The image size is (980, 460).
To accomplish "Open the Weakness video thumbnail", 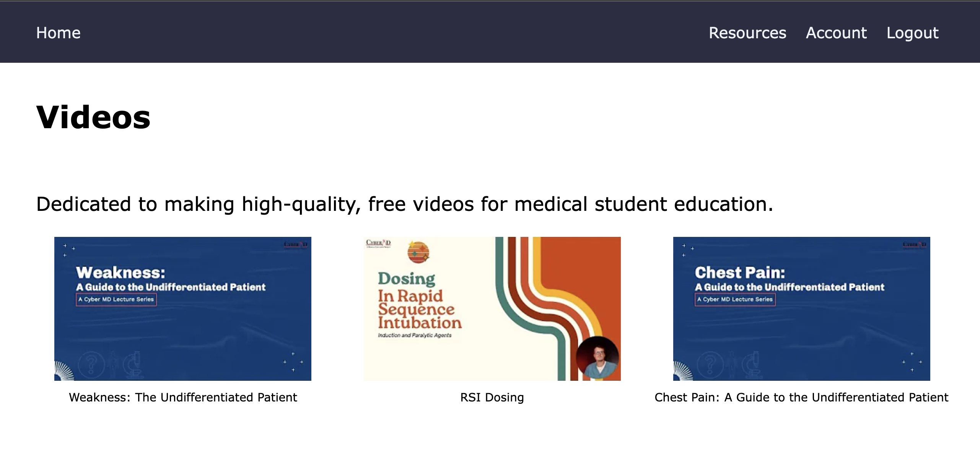I will click(x=182, y=308).
